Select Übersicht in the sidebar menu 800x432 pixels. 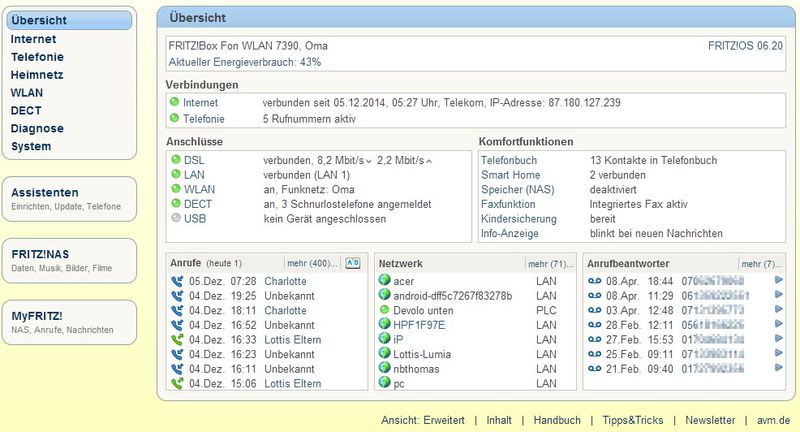click(69, 20)
